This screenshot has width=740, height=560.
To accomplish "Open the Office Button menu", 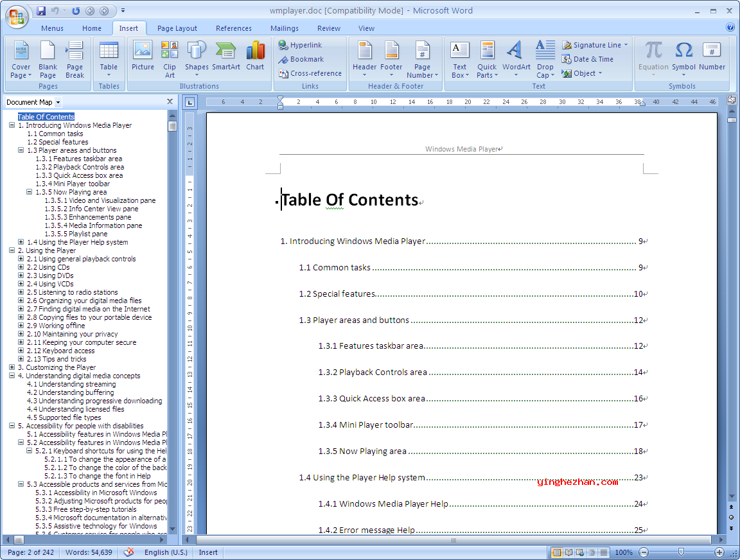I will [x=17, y=17].
